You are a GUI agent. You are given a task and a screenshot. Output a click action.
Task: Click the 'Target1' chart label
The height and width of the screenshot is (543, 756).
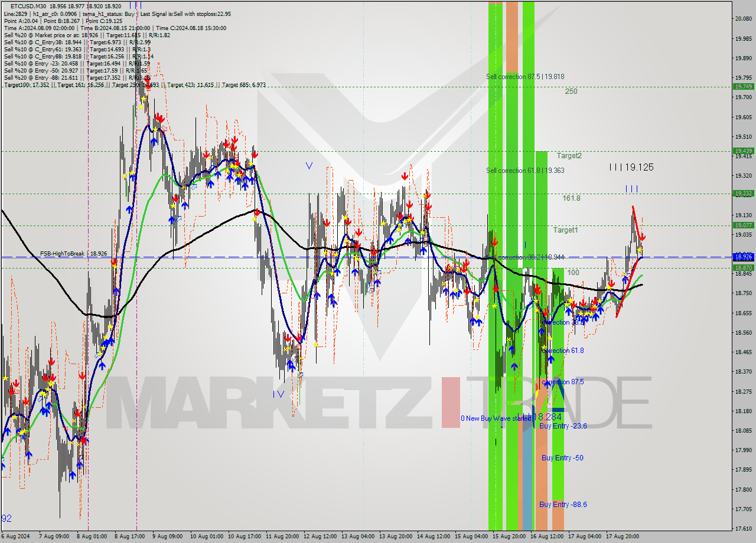pyautogui.click(x=566, y=230)
